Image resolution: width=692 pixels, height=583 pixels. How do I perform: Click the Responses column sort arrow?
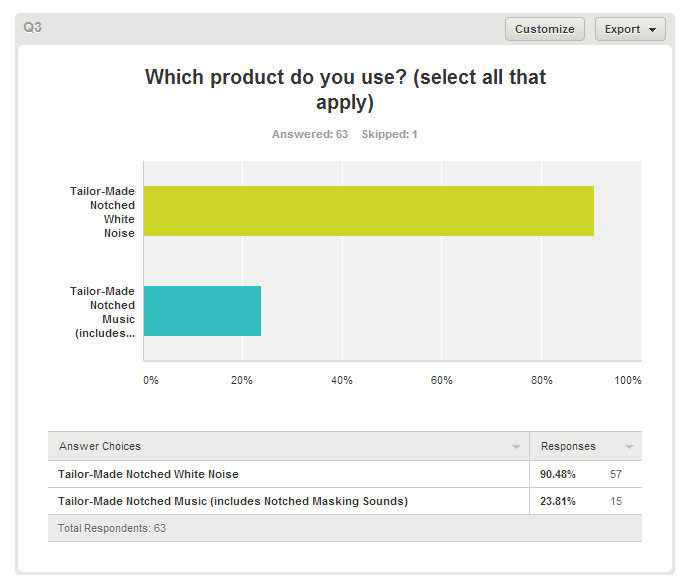pos(629,447)
